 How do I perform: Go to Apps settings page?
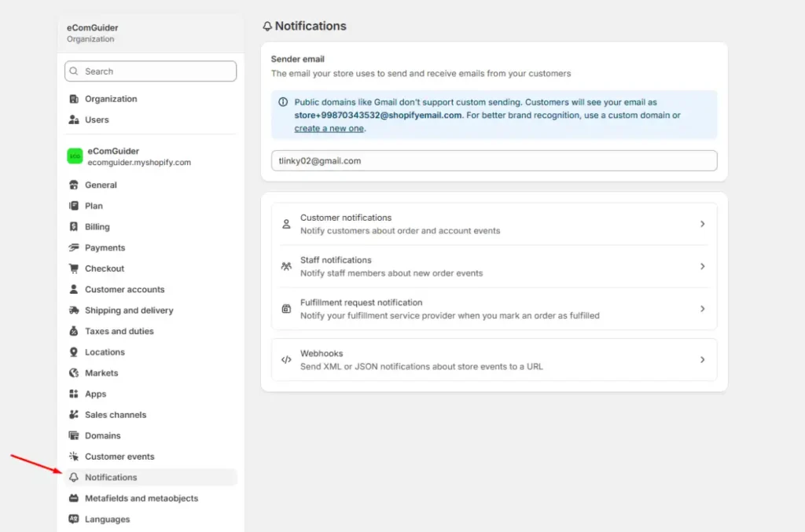point(150,394)
